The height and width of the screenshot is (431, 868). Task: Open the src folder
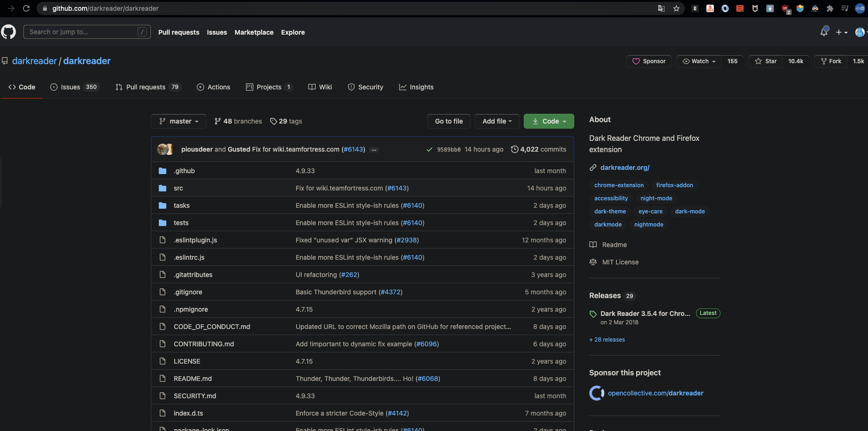pyautogui.click(x=178, y=188)
